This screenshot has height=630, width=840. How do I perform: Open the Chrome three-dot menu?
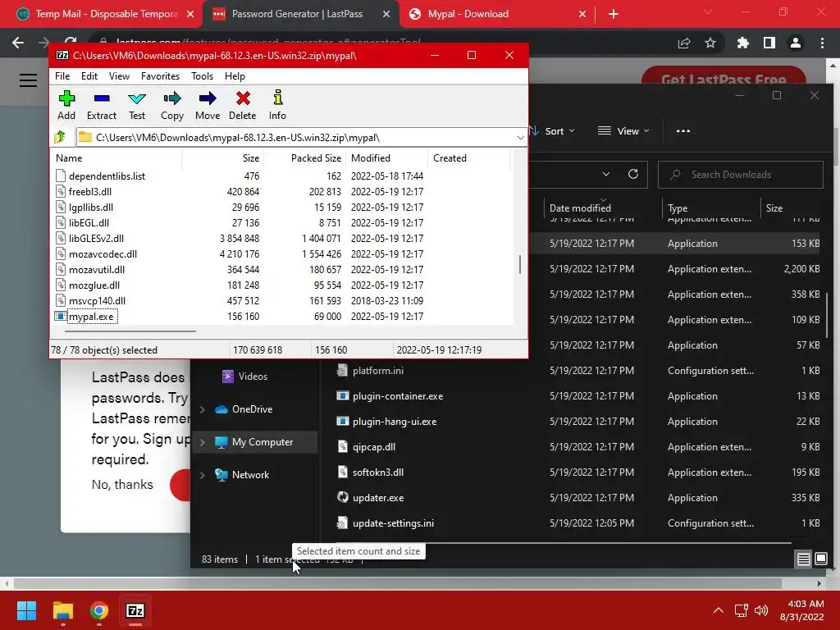[x=822, y=43]
